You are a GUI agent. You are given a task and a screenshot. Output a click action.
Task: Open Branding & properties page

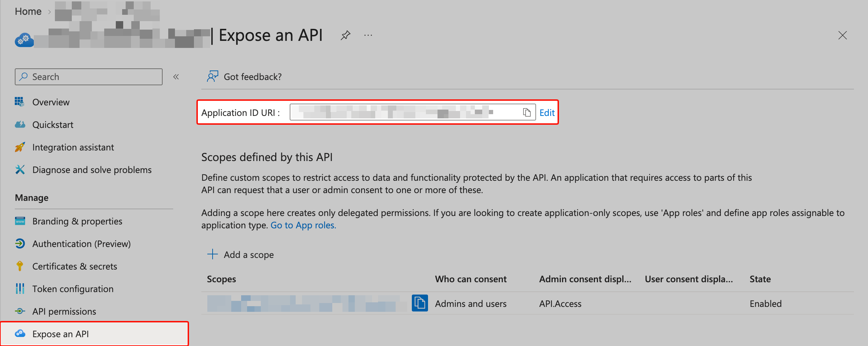77,221
